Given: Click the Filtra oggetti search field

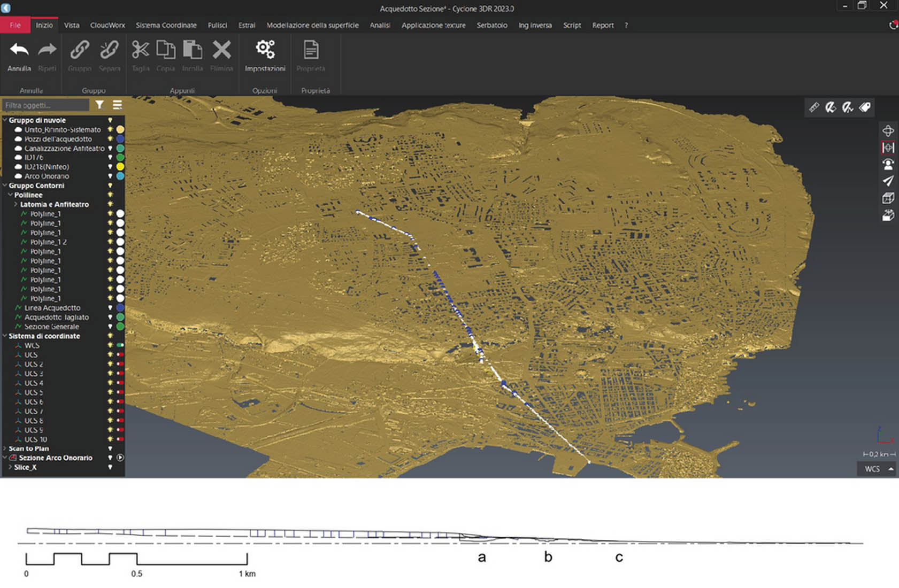Looking at the screenshot, I should pyautogui.click(x=45, y=105).
